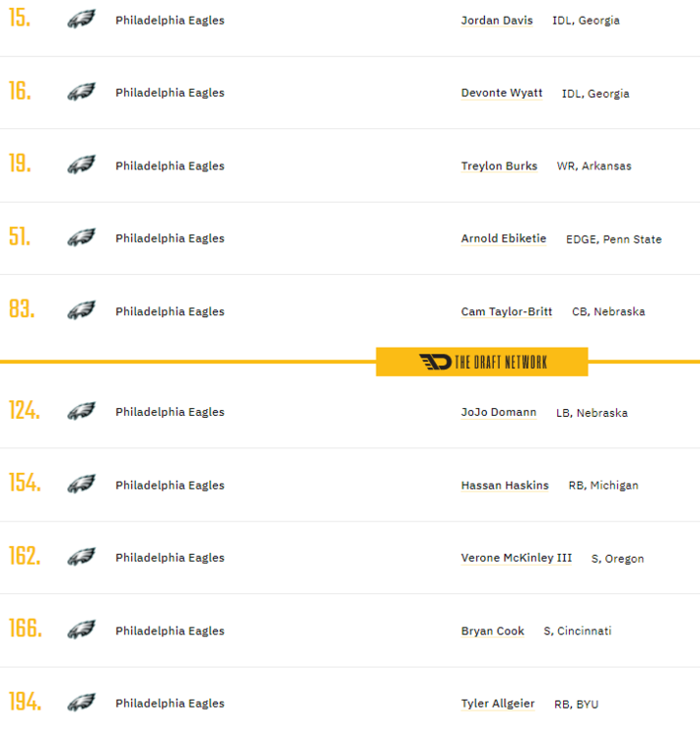Click the Eagles logo beside pick 194
The width and height of the screenshot is (700, 739).
(x=81, y=704)
